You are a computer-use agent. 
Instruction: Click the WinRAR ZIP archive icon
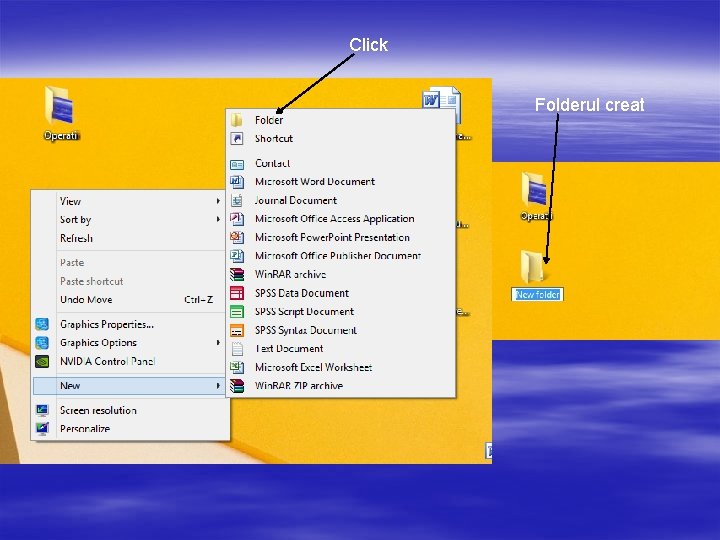tap(236, 386)
